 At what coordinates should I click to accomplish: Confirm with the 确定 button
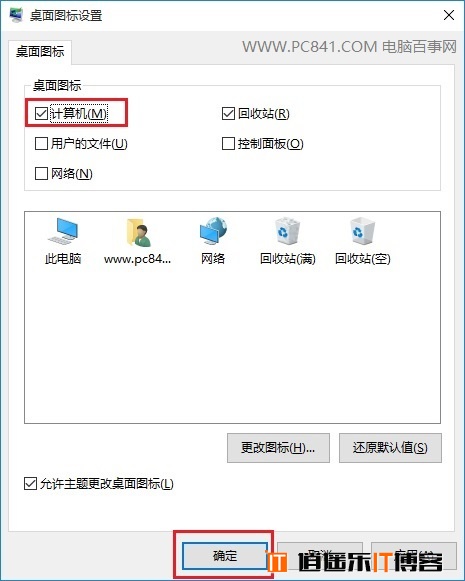[x=225, y=556]
